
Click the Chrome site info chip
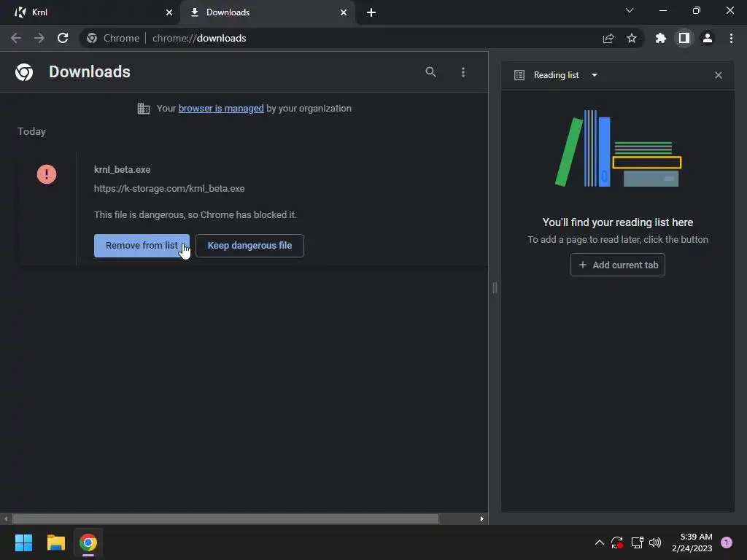click(x=113, y=38)
